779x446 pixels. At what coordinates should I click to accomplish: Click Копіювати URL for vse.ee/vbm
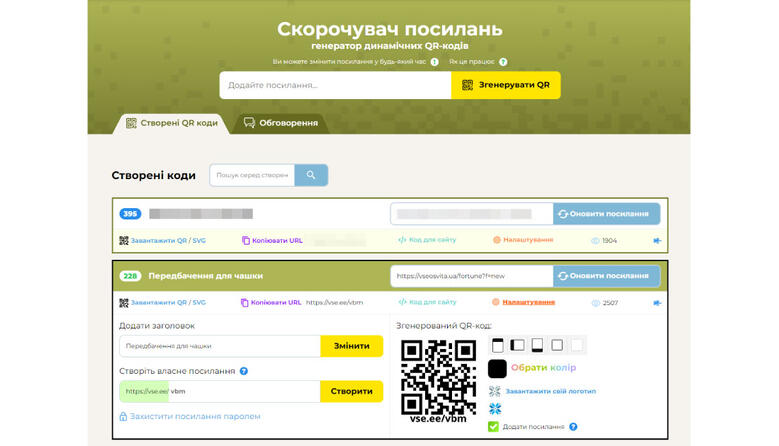[276, 302]
